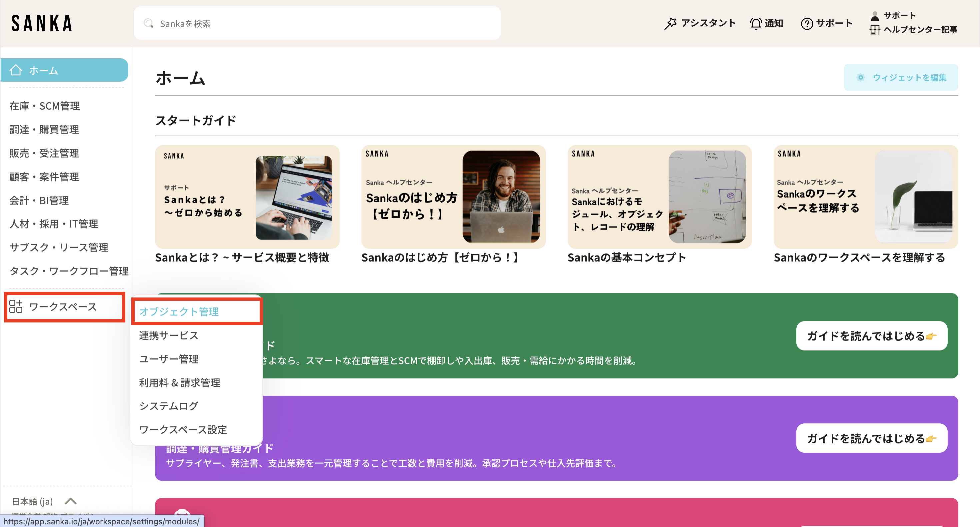Open the Sankaのはじめ方 guide thumbnail
Viewport: 980px width, 527px height.
tap(453, 197)
